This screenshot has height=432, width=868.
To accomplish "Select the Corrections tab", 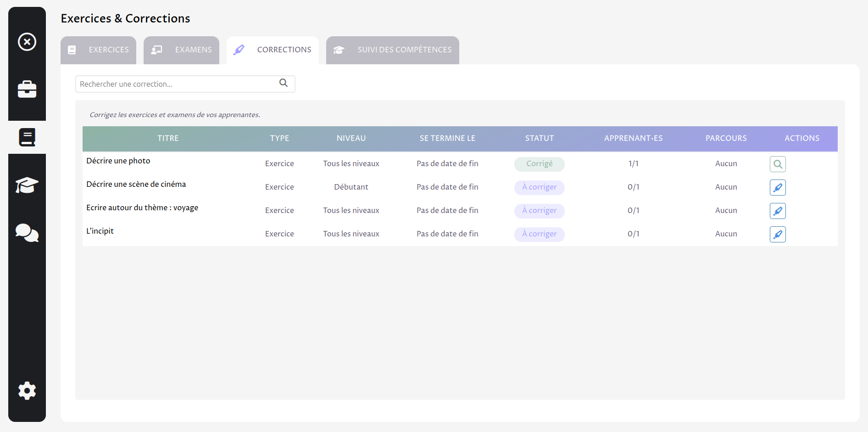I will 273,50.
